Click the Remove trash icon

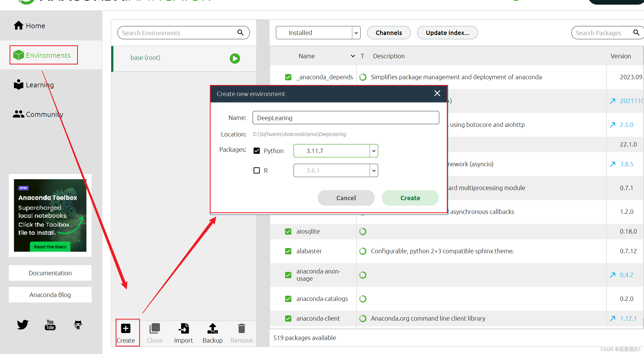click(242, 328)
